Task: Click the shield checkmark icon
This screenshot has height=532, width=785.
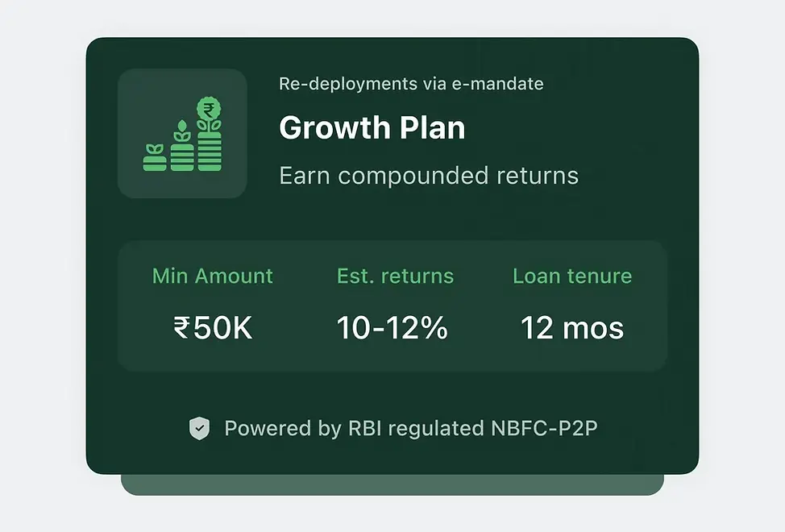Action: 199,428
